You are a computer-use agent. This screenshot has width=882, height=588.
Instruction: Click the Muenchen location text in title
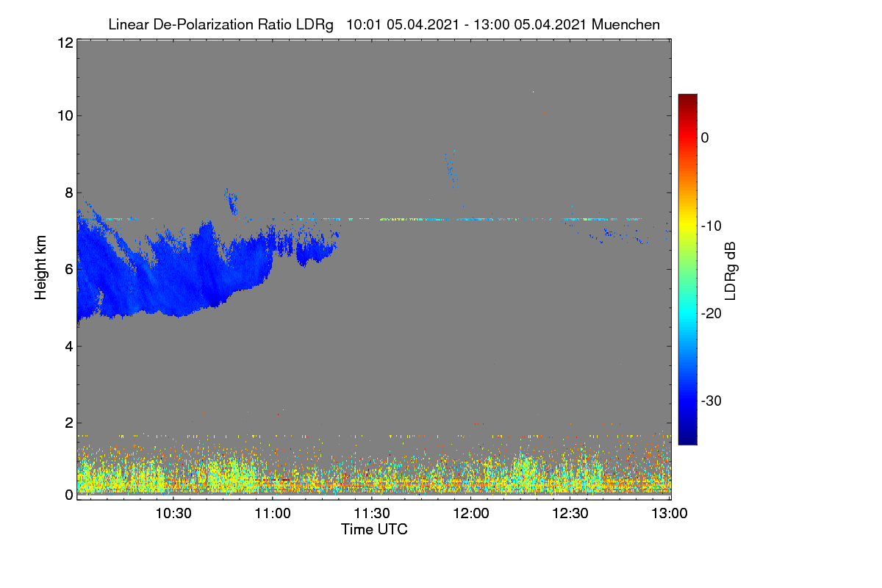point(625,24)
